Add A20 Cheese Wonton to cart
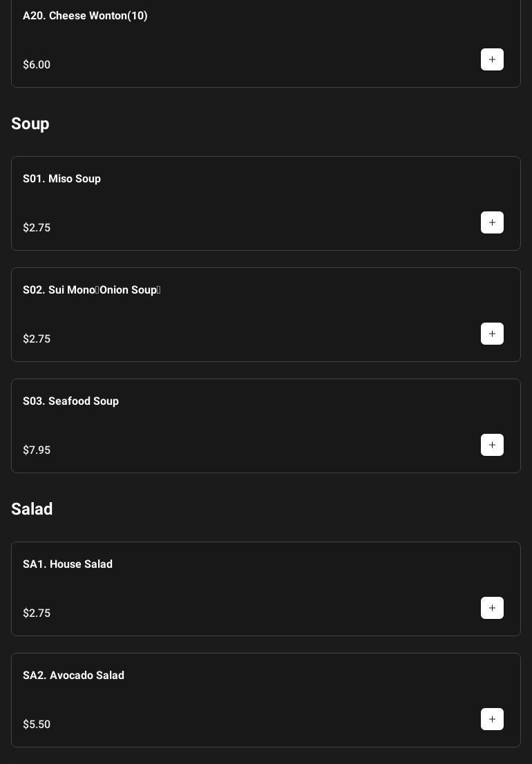This screenshot has height=764, width=532. [x=492, y=59]
